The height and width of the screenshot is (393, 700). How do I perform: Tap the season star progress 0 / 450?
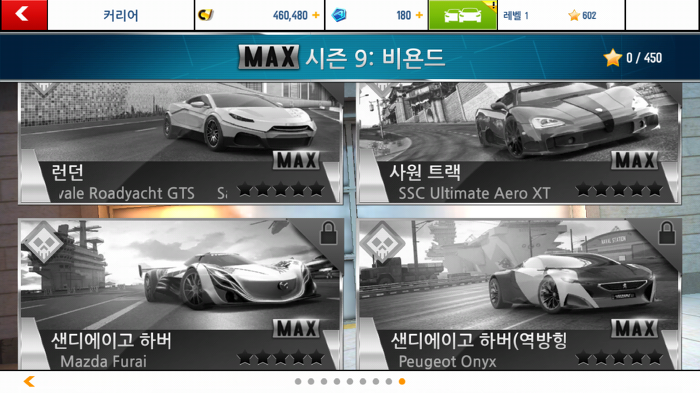tap(633, 58)
